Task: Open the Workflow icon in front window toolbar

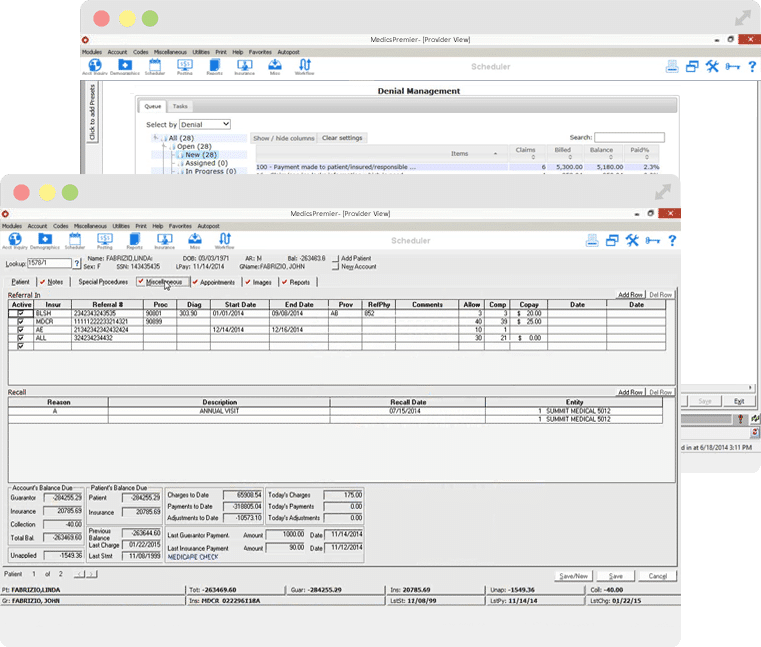Action: 225,241
